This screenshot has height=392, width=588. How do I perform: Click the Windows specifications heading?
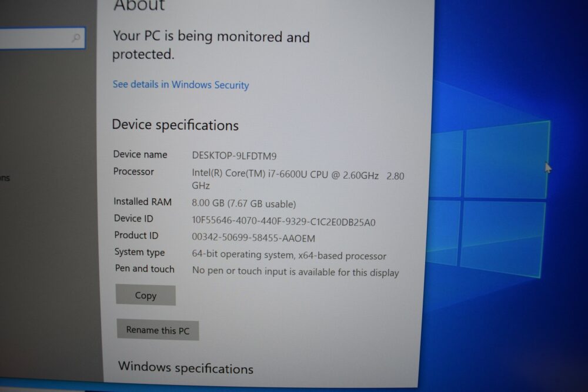click(x=186, y=368)
